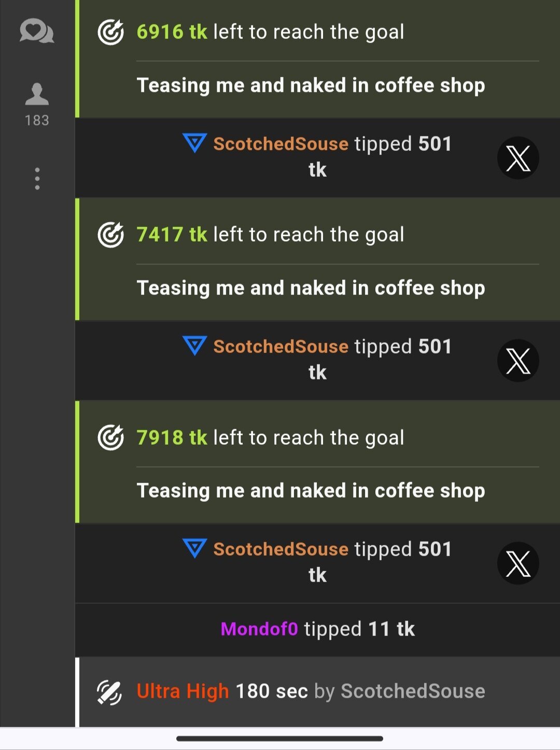Viewport: 560px width, 750px height.
Task: Tap ScotchedSouse in the Ultra High 180 sec message
Action: [x=413, y=691]
